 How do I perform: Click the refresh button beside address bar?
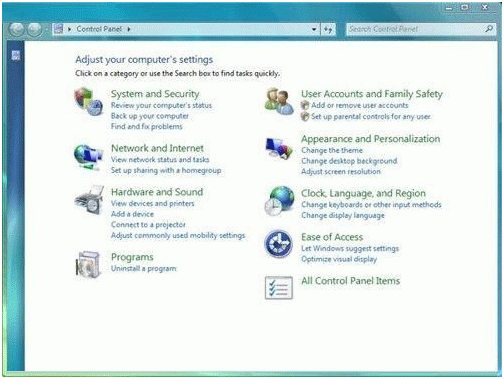[328, 29]
